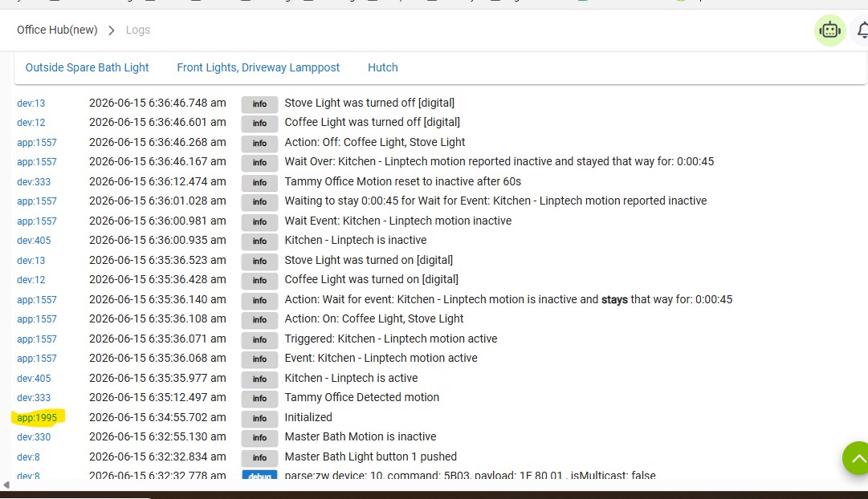
Task: Open dev:13 link for Stove Light turned on
Action: [x=31, y=261]
